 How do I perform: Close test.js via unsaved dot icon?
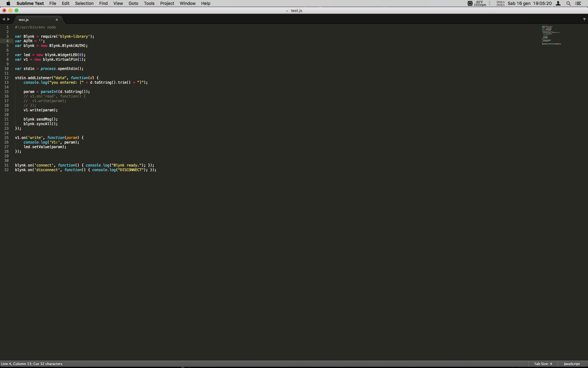(57, 20)
